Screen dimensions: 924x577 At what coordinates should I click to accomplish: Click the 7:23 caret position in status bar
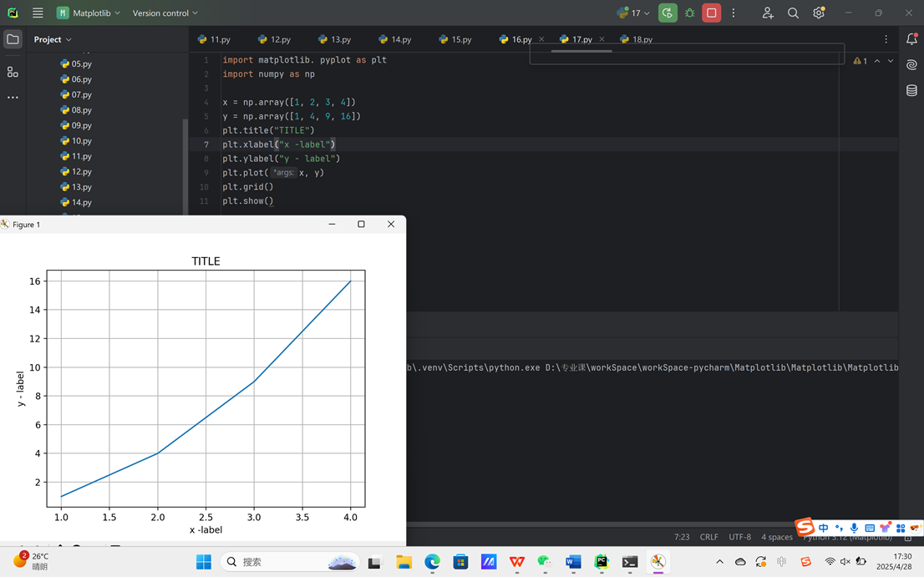tap(682, 537)
